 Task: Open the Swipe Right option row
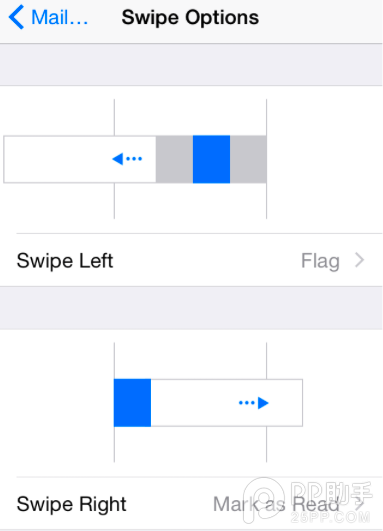[x=191, y=504]
